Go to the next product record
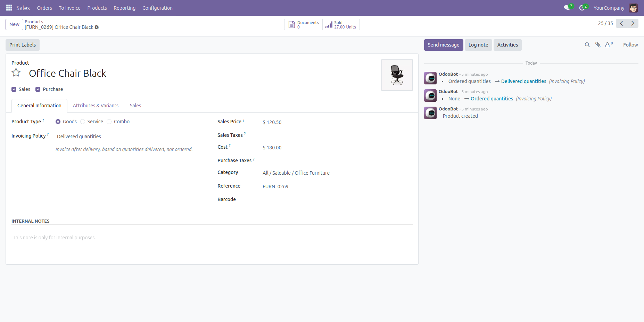The width and height of the screenshot is (644, 322). (633, 23)
